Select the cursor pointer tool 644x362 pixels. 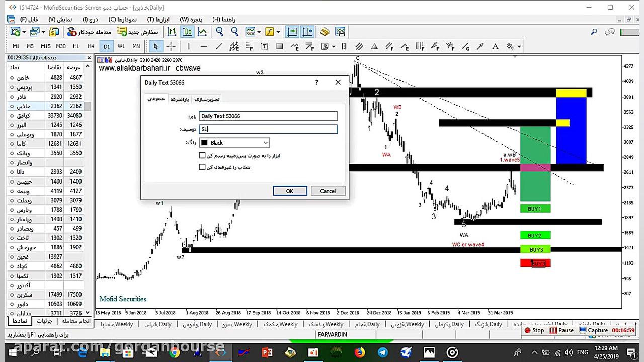pyautogui.click(x=156, y=46)
